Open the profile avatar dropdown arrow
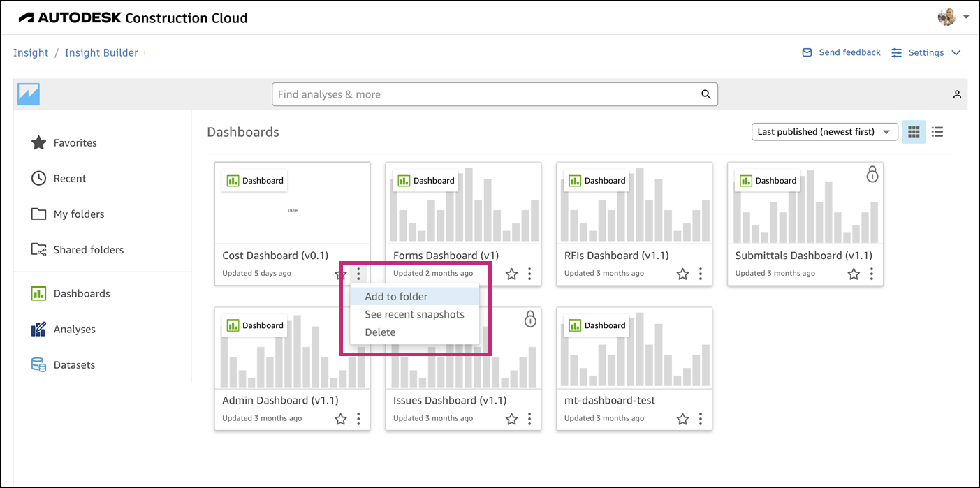Image resolution: width=980 pixels, height=488 pixels. pos(966,17)
